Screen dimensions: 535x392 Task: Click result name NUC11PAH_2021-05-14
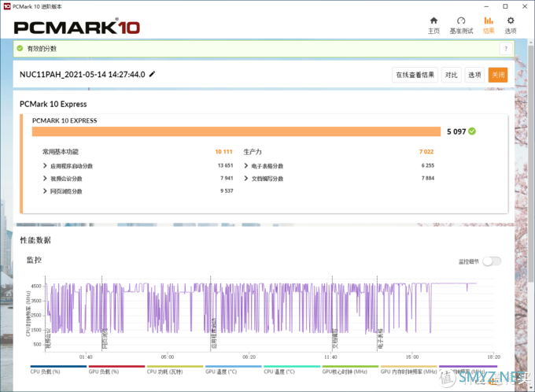tap(83, 75)
